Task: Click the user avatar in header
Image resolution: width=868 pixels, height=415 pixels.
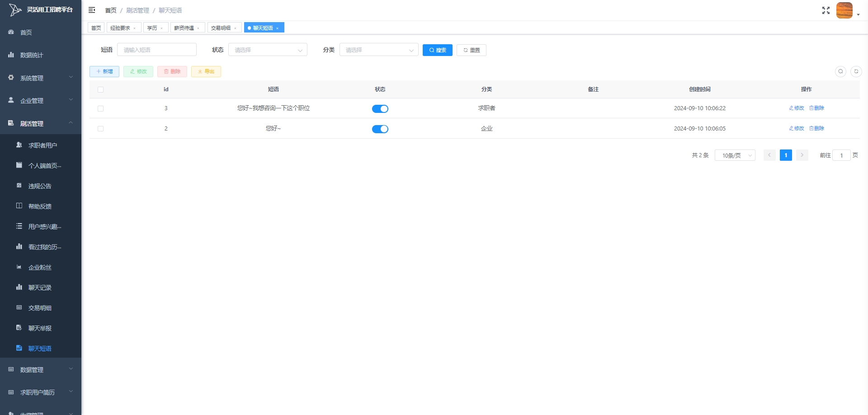Action: pos(844,10)
